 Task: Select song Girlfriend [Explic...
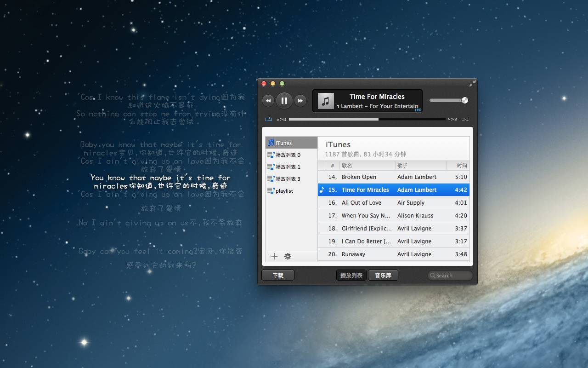pos(394,228)
